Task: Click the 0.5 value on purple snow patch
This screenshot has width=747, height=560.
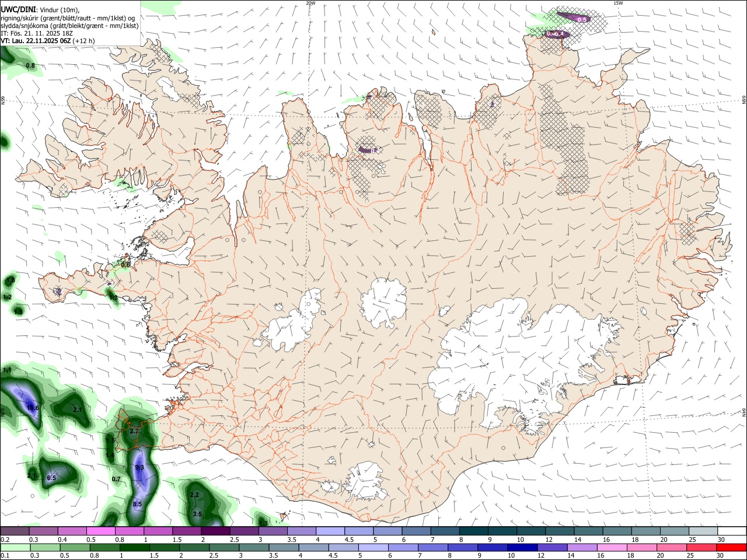Action: click(582, 20)
